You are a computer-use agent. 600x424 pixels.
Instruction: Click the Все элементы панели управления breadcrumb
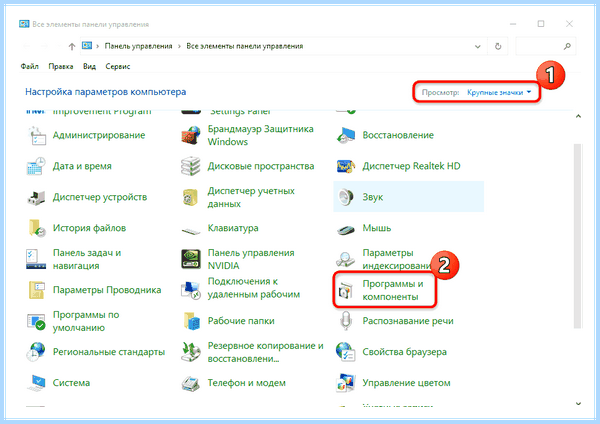click(245, 46)
